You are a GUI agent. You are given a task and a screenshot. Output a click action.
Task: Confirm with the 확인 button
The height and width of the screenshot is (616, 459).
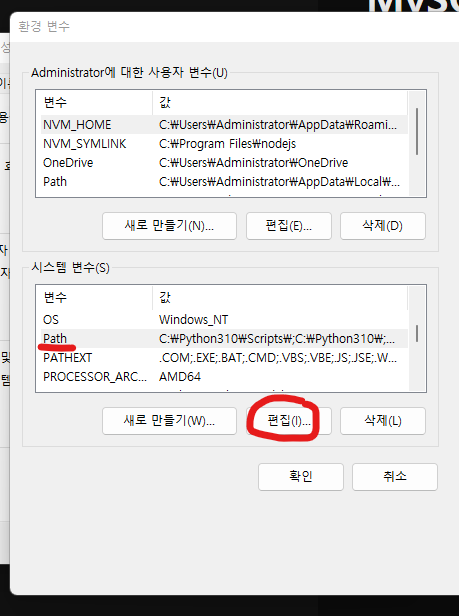pos(301,477)
